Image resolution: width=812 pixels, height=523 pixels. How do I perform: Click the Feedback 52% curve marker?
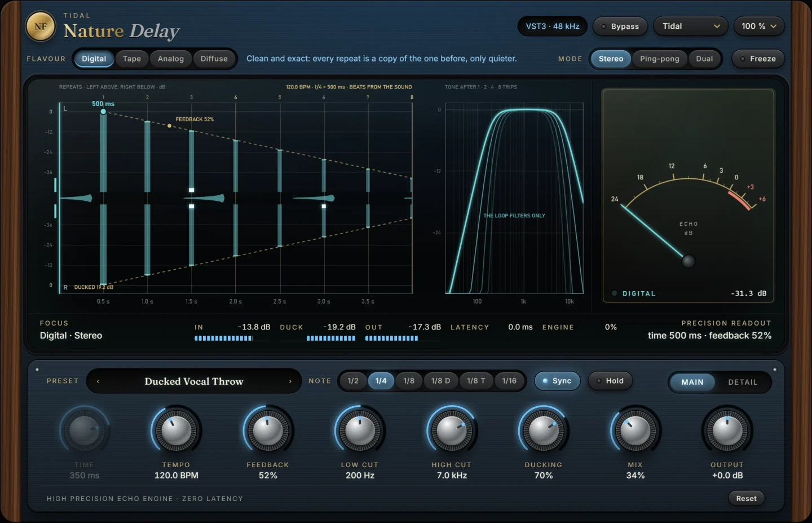[169, 126]
